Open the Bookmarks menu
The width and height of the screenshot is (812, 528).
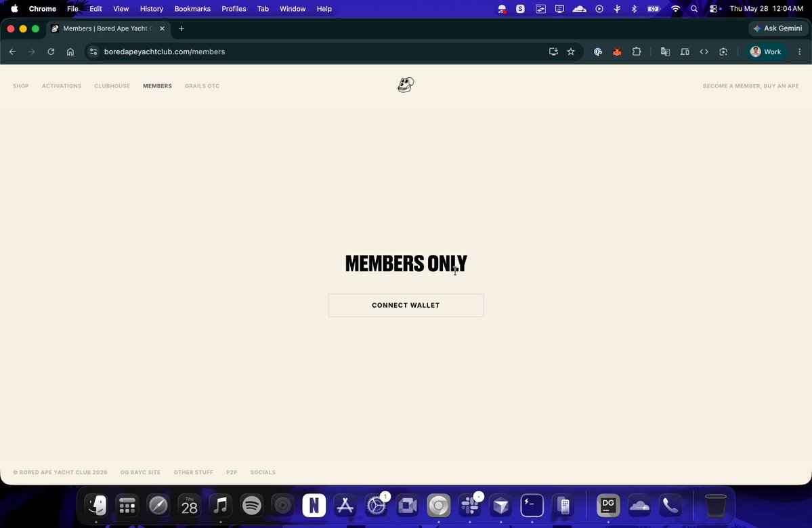tap(192, 9)
